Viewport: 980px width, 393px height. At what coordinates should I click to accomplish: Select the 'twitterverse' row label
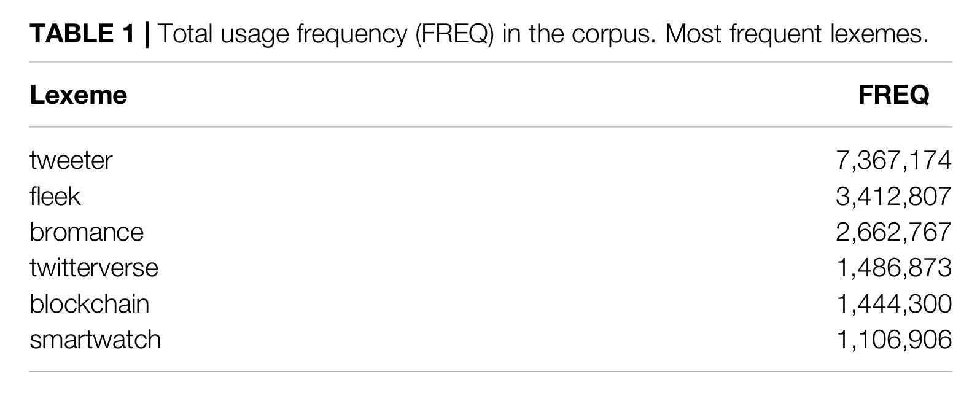click(x=93, y=268)
